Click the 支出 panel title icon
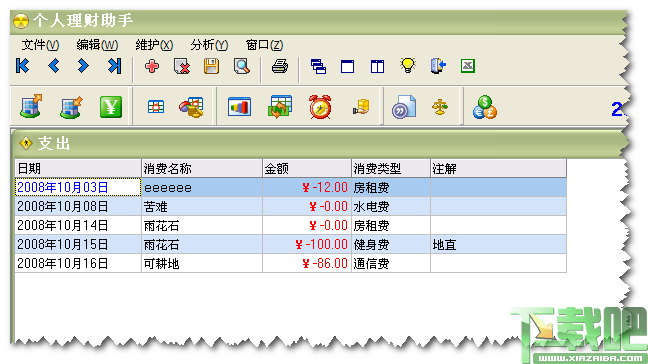Viewport: 648px width, 364px height. click(26, 143)
